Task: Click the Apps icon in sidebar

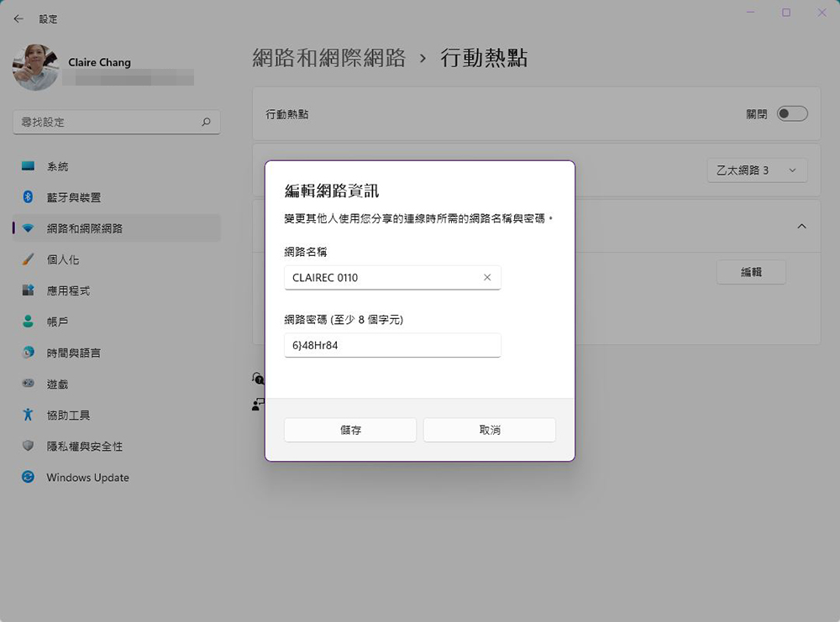Action: pyautogui.click(x=29, y=290)
